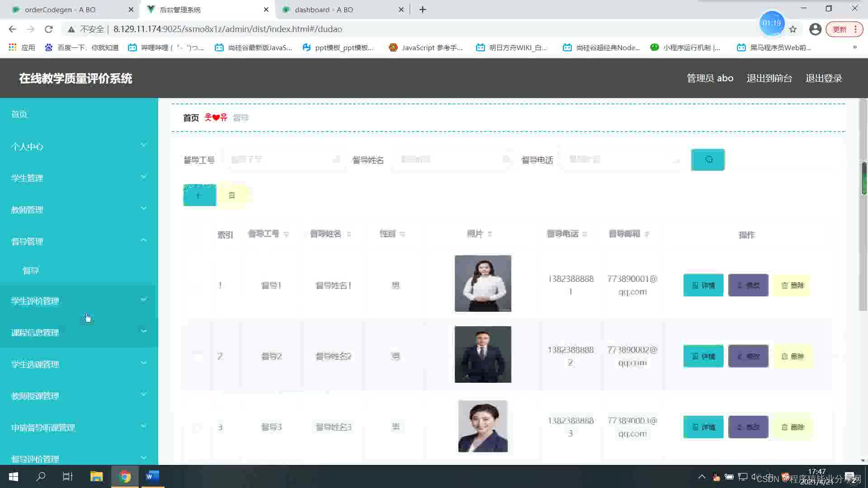Click the yellow batch-delete trash button
Screen dimensions: 868x488
[x=232, y=195]
